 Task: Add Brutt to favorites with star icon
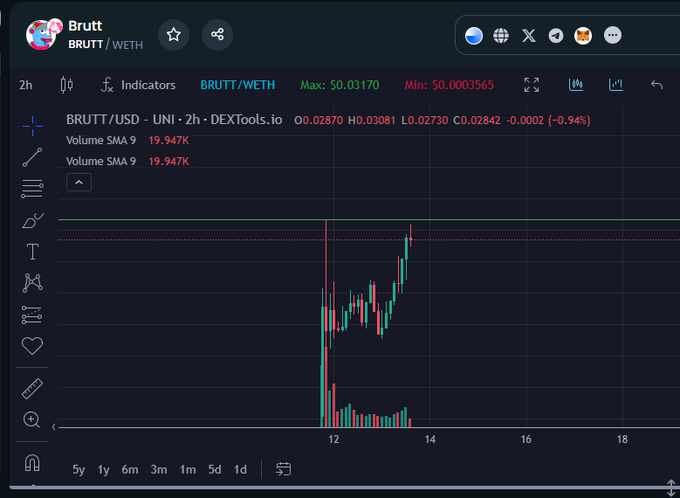[173, 35]
